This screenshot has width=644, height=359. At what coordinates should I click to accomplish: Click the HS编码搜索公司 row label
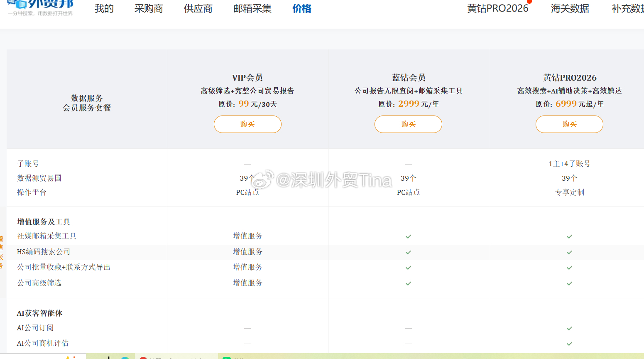point(44,252)
